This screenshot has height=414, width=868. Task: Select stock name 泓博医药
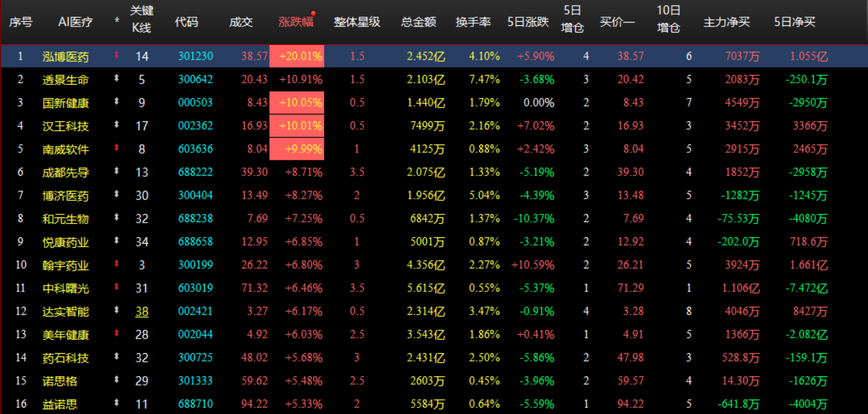65,56
